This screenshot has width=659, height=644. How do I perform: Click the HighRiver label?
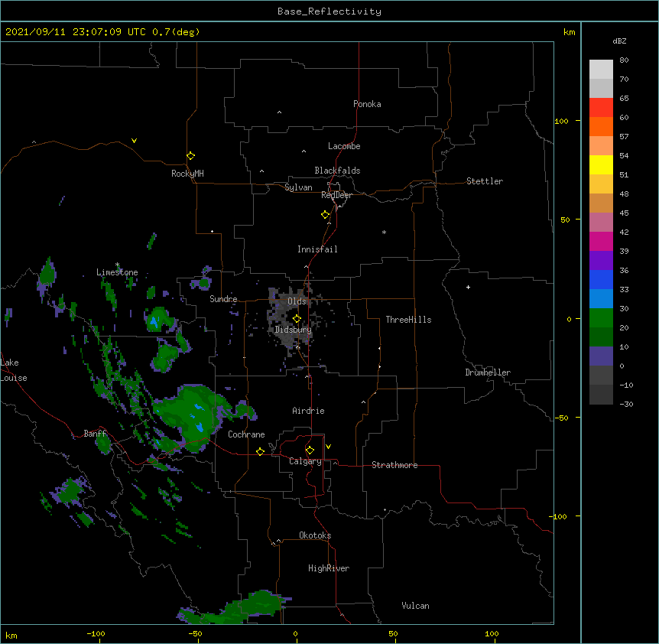tap(329, 568)
